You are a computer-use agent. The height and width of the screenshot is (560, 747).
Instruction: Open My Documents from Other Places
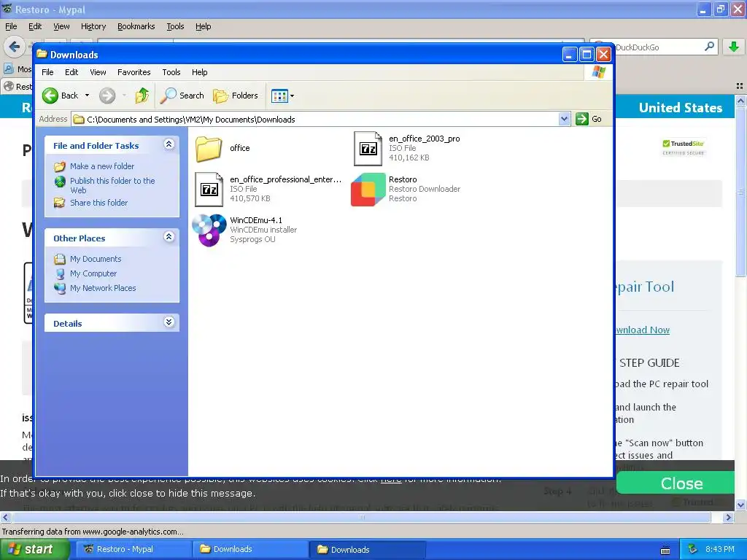(96, 259)
